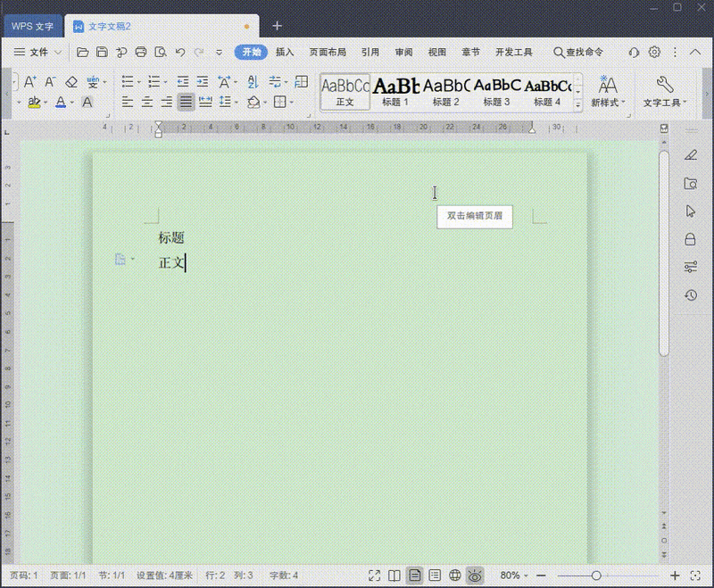Toggle justify alignment button
The image size is (714, 588).
point(186,102)
